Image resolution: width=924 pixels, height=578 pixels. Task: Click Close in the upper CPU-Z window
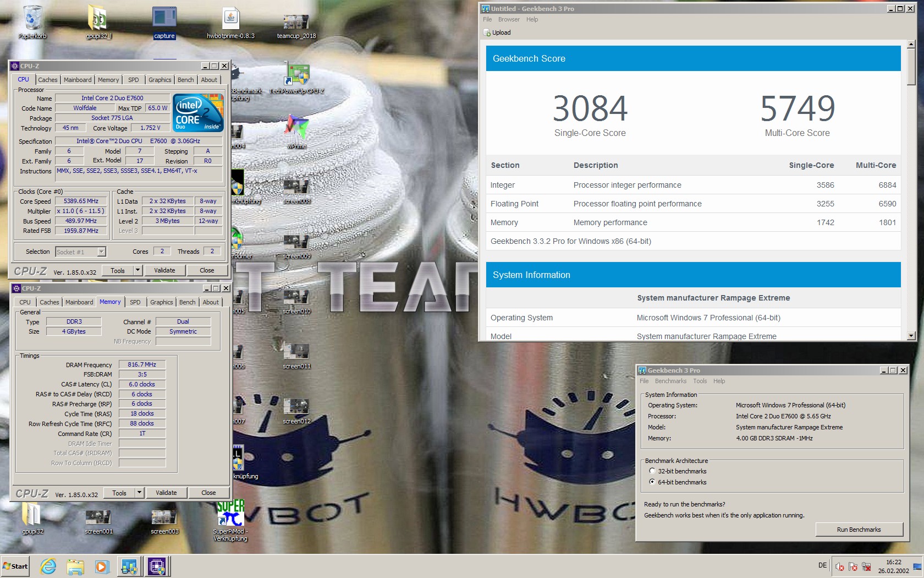tap(207, 270)
